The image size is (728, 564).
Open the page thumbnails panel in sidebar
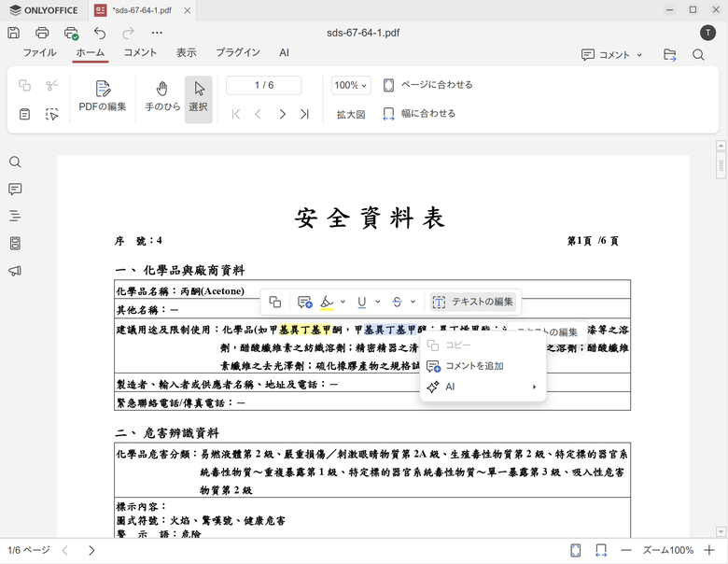[15, 243]
